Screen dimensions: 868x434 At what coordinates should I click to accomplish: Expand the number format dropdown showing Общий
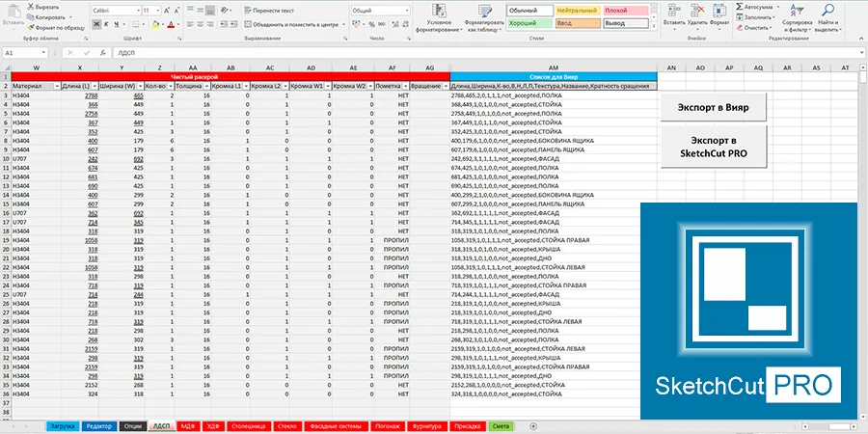[405, 10]
